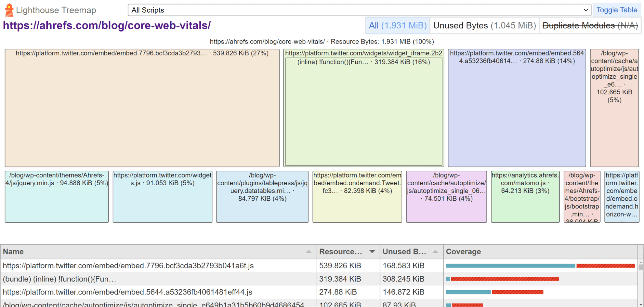Click the ascending sort arrow on Unused Bytes column

[435, 252]
